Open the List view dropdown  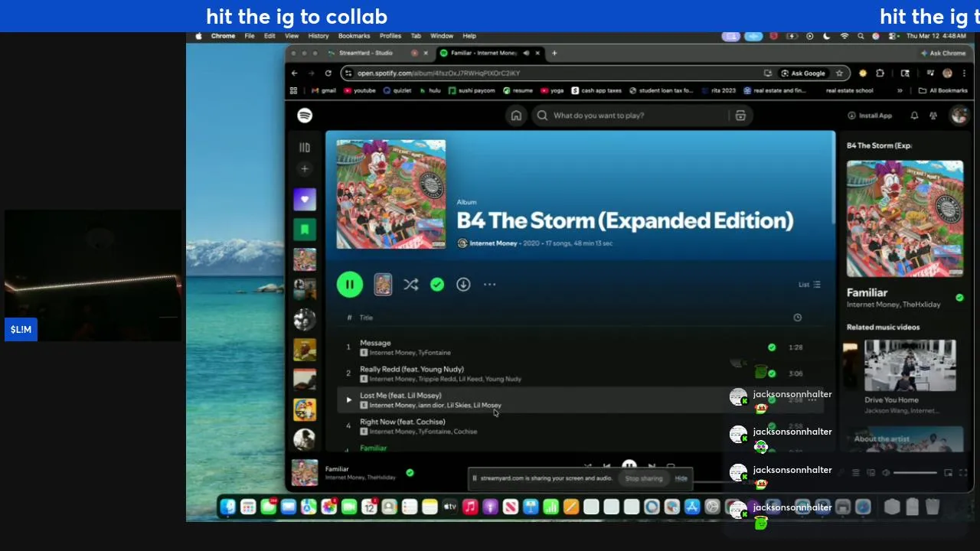pos(809,285)
